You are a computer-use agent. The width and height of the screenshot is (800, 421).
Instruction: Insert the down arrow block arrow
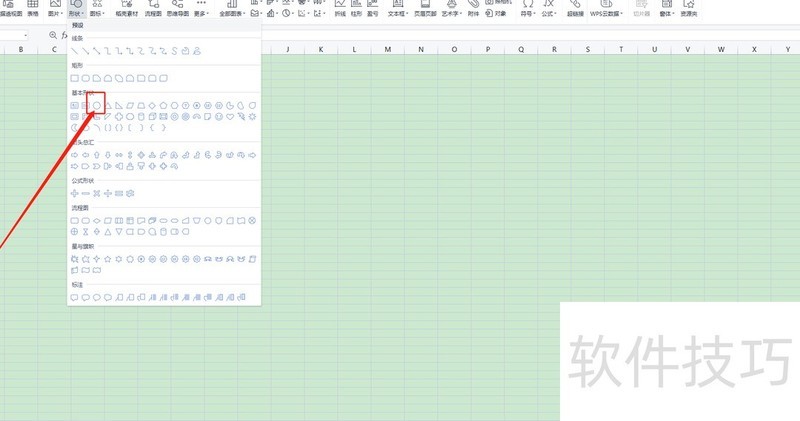[108, 155]
